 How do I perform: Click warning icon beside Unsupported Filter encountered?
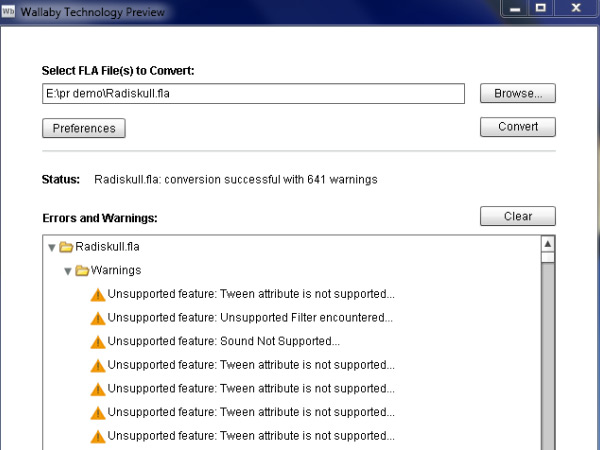[98, 318]
